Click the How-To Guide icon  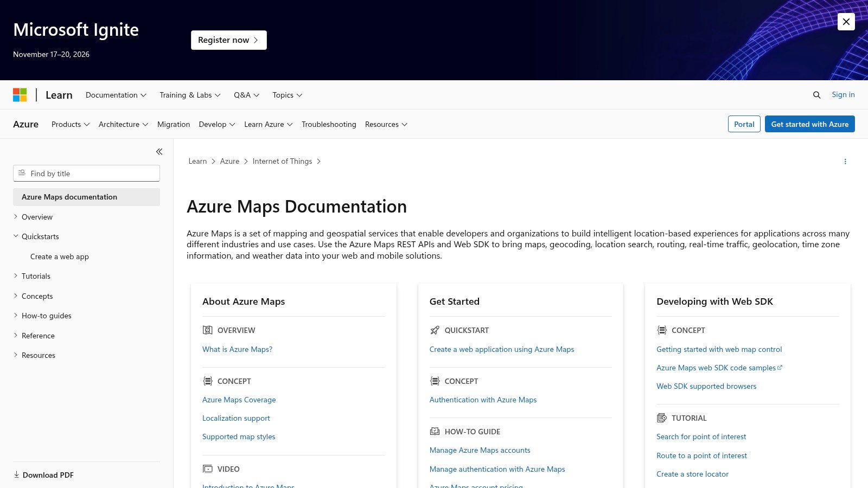click(x=435, y=432)
